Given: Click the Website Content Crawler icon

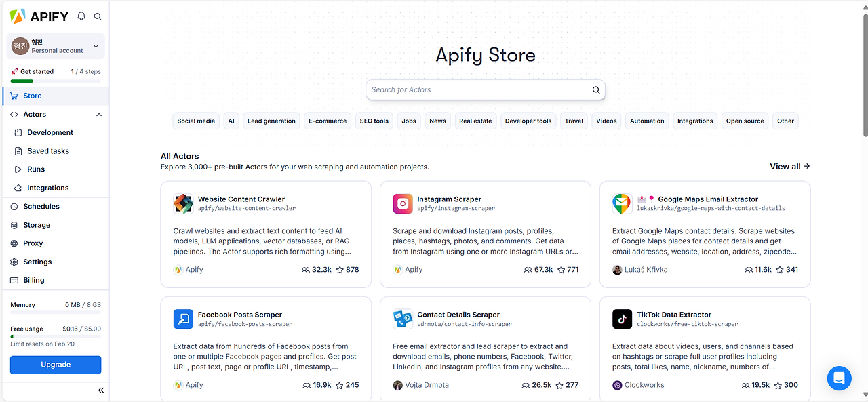Looking at the screenshot, I should (x=183, y=203).
